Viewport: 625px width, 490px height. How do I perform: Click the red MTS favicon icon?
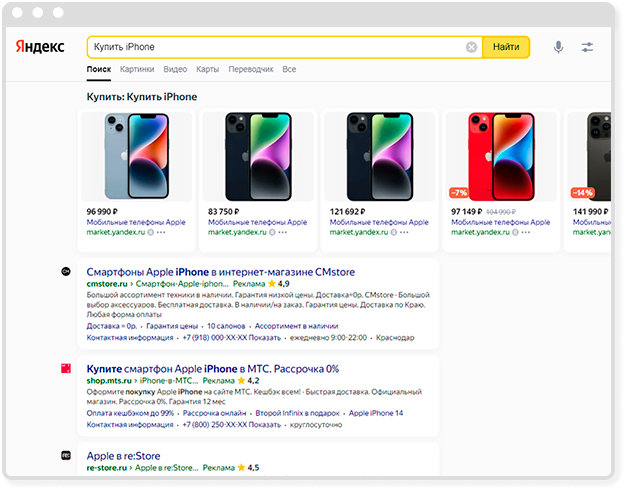(66, 369)
